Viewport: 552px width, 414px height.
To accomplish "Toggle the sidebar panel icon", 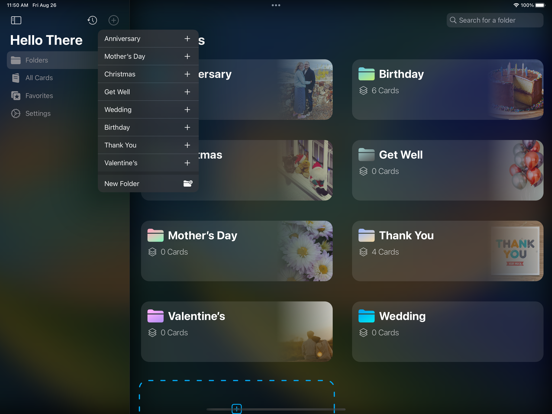I will [x=16, y=20].
